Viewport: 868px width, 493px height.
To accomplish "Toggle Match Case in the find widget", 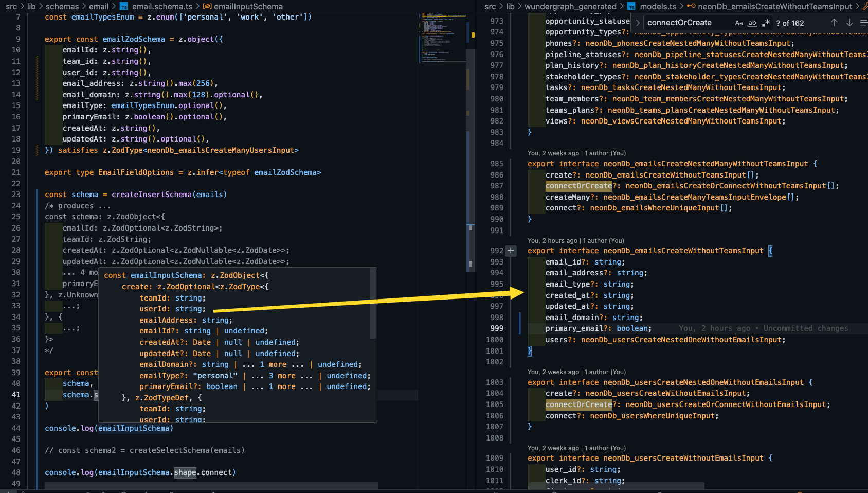I will pyautogui.click(x=739, y=23).
